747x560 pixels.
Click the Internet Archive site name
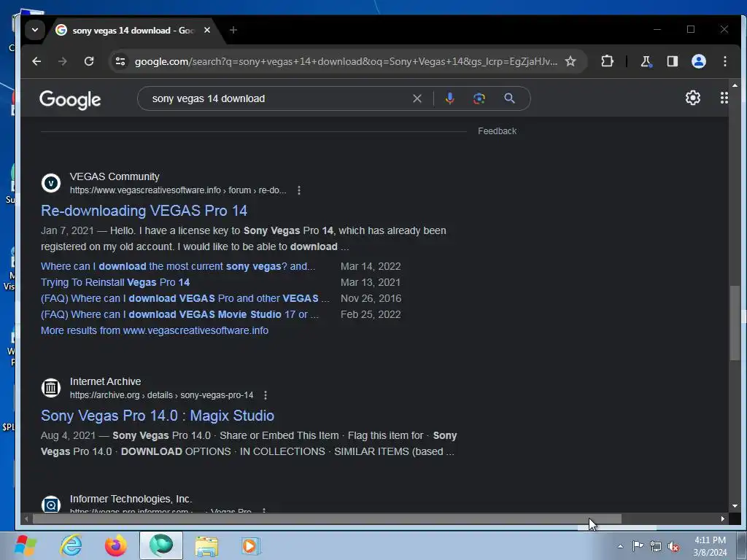[105, 381]
